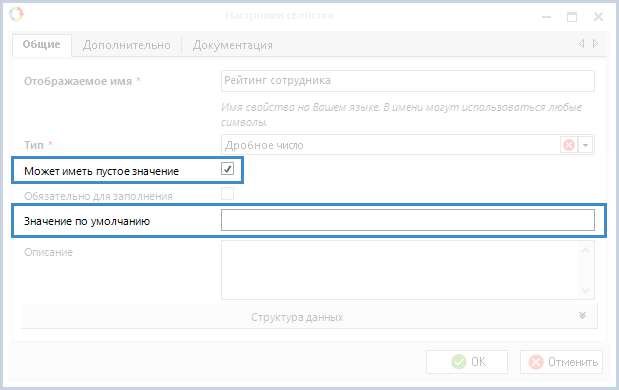Image resolution: width=619 pixels, height=390 pixels.
Task: Close the dialog with the X icon
Action: pyautogui.click(x=598, y=17)
